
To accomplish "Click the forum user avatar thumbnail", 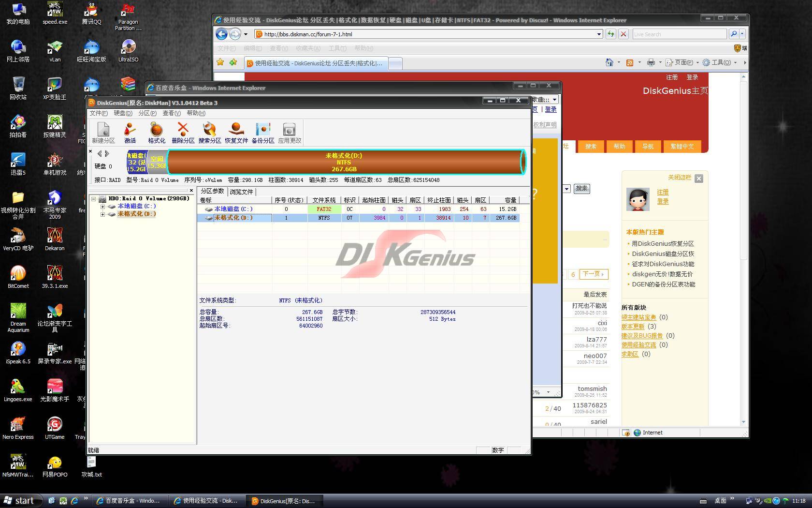I will tap(638, 199).
